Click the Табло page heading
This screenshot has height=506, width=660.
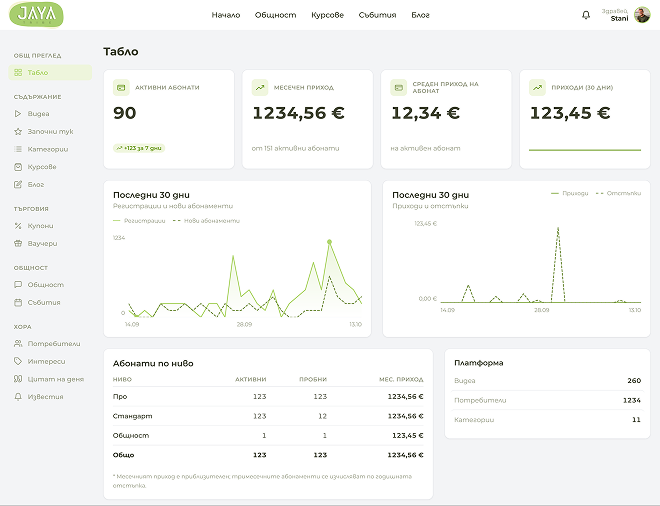[121, 51]
